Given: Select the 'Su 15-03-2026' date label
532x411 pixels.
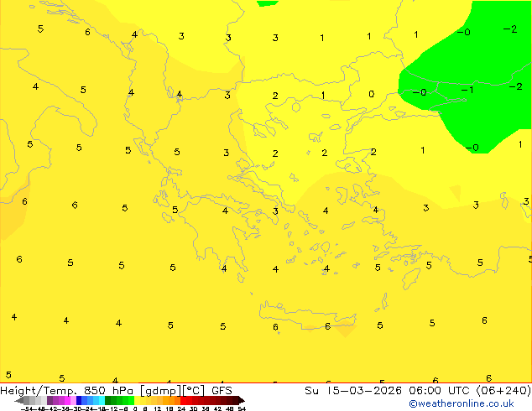Looking at the screenshot, I should coord(346,390).
